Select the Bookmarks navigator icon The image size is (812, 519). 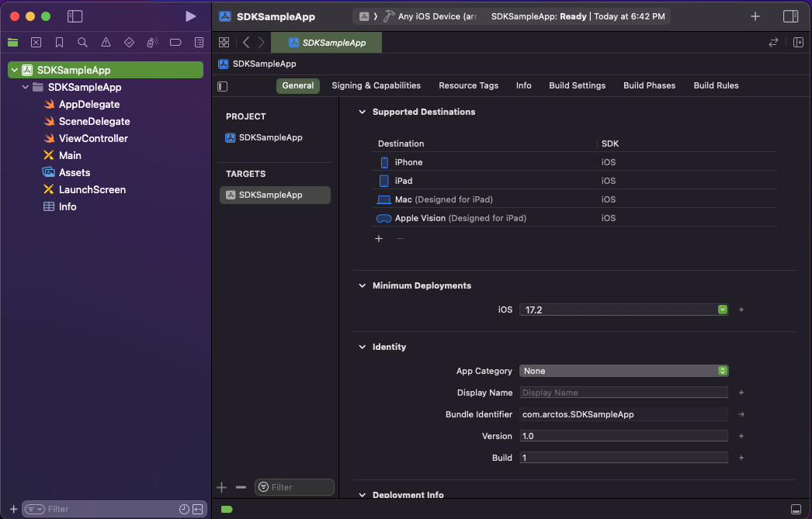pos(59,43)
